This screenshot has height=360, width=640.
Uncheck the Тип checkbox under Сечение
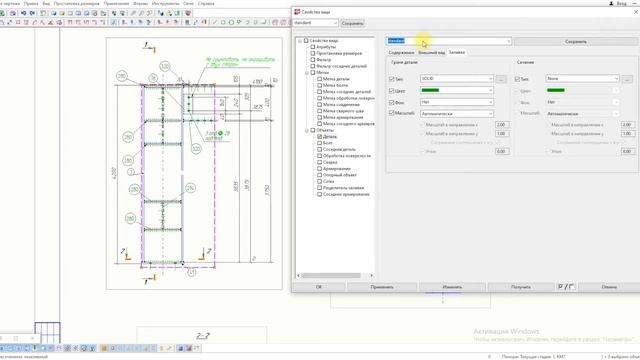click(517, 79)
